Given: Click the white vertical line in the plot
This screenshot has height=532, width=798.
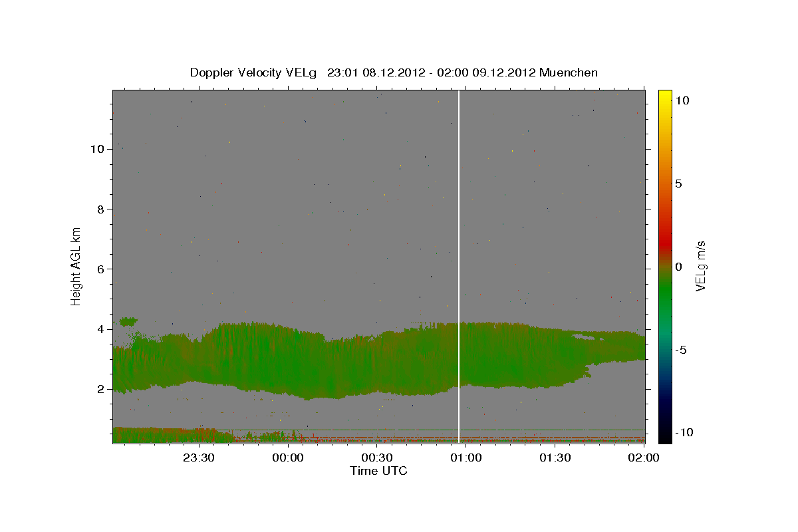Looking at the screenshot, I should tap(459, 266).
